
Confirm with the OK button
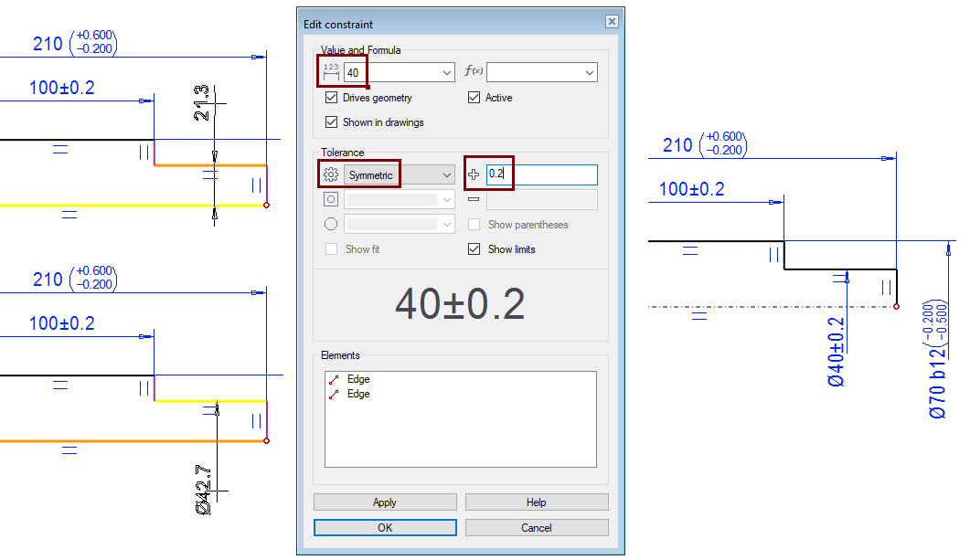point(384,527)
